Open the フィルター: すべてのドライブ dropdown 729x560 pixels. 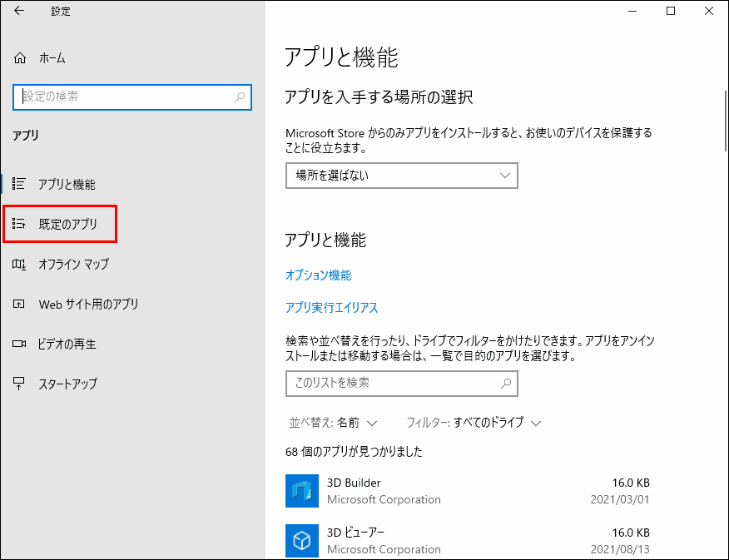coord(474,423)
